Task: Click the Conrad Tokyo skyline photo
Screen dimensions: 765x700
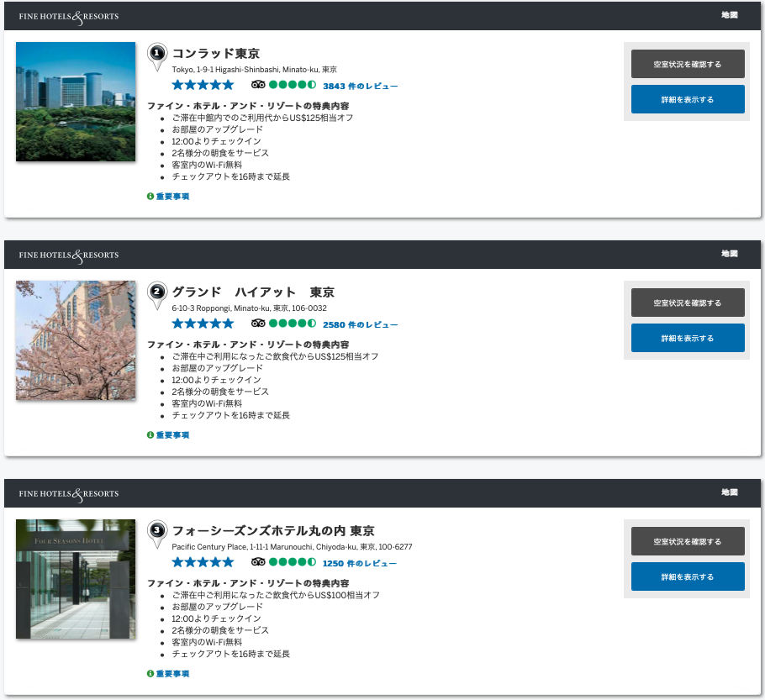Action: tap(76, 102)
